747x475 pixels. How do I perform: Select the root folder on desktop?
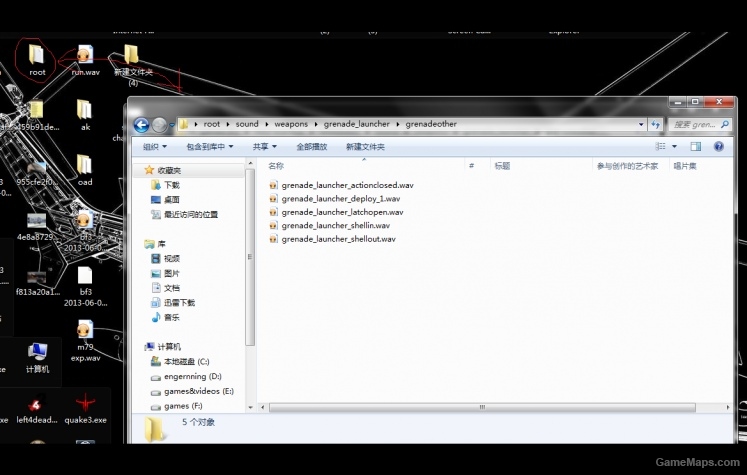(37, 61)
